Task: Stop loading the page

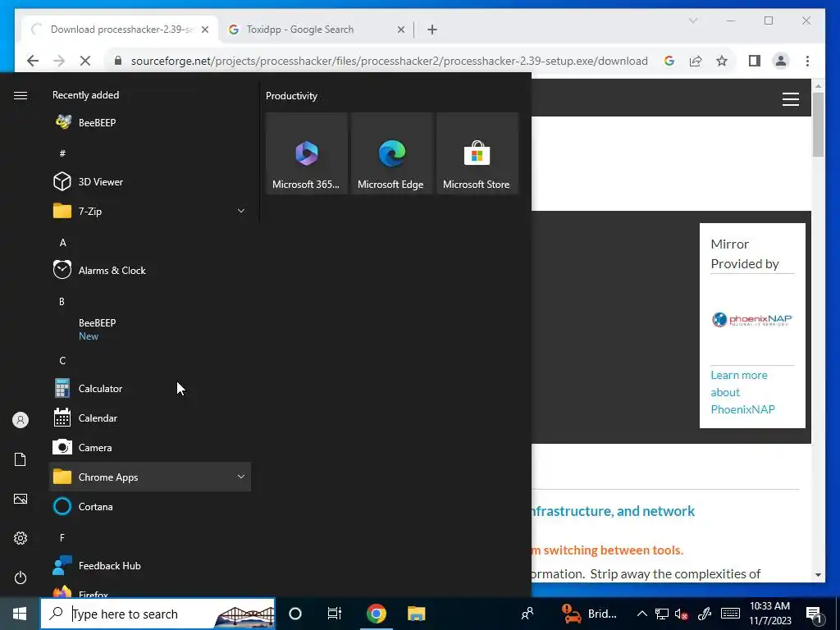Action: 85,61
